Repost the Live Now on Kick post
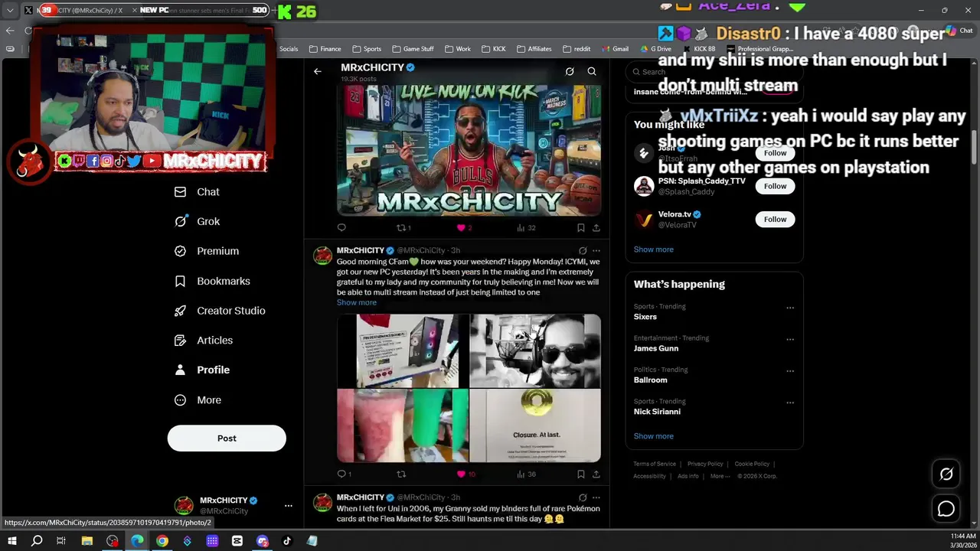Viewport: 980px width, 551px height. [403, 227]
